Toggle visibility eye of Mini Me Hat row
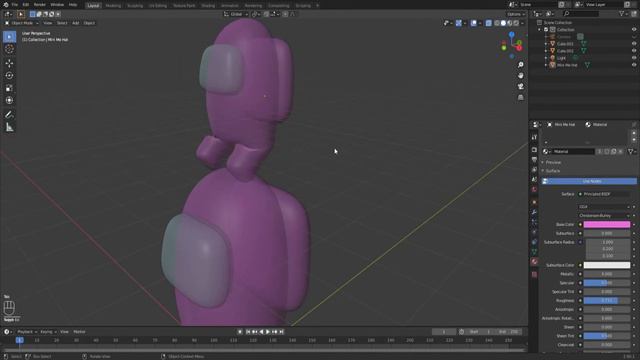 pyautogui.click(x=634, y=65)
